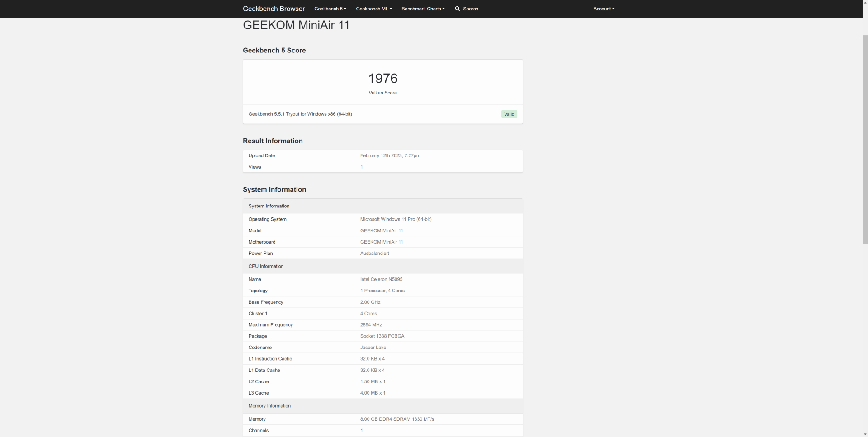Click the L1 Instruction Cache label
This screenshot has width=868, height=437.
click(270, 359)
